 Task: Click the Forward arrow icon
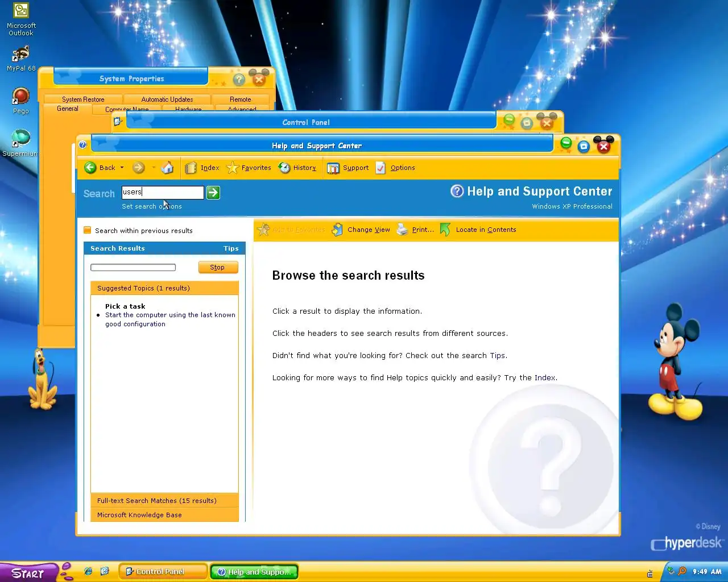(x=138, y=168)
